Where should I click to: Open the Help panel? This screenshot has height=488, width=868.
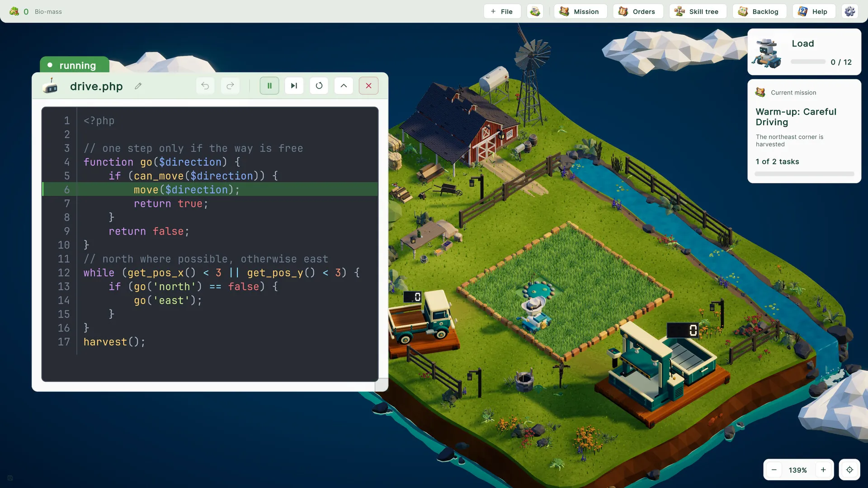coord(813,11)
